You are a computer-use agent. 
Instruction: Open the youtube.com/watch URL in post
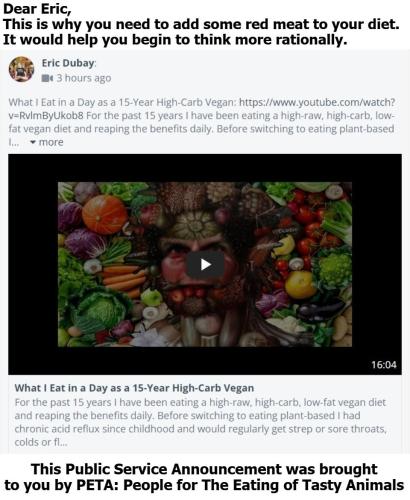(317, 102)
